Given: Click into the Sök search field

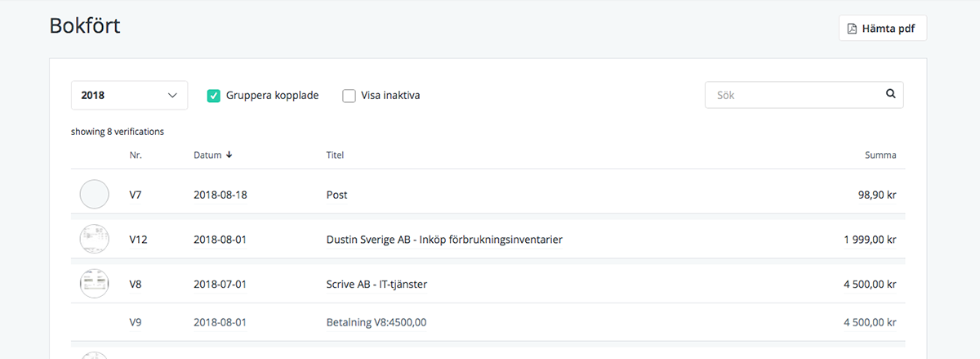Looking at the screenshot, I should tap(792, 95).
